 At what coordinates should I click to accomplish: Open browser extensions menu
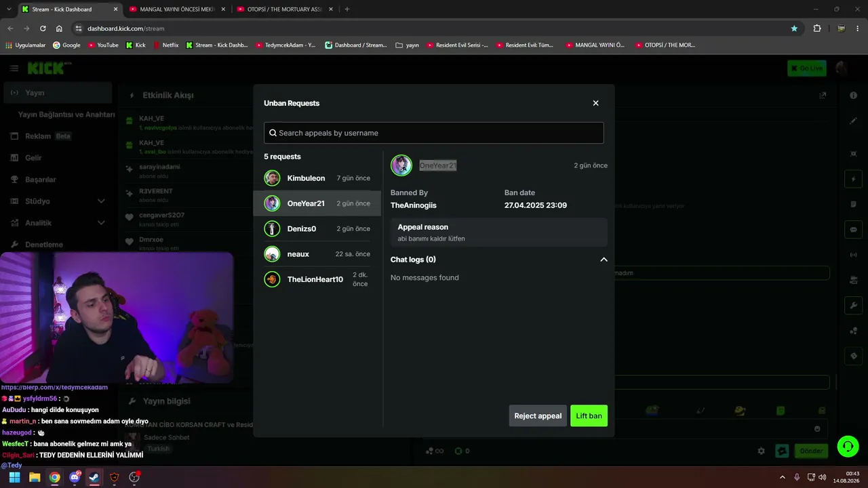pyautogui.click(x=816, y=28)
